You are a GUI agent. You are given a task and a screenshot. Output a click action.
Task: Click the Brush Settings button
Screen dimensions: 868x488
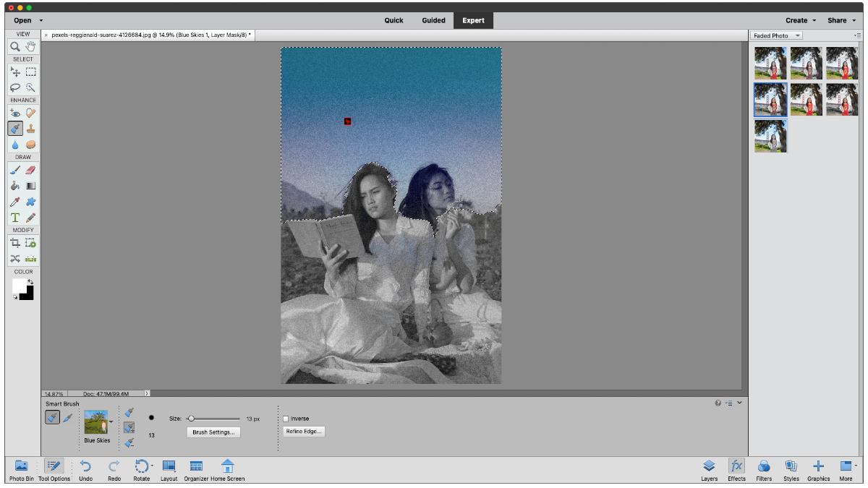pyautogui.click(x=213, y=432)
